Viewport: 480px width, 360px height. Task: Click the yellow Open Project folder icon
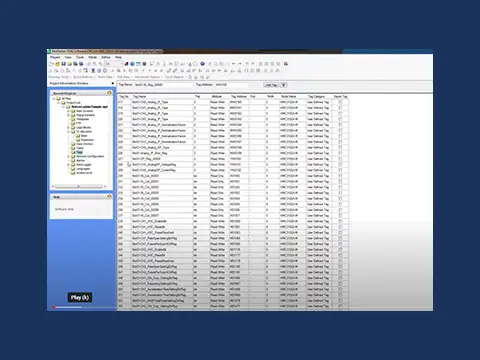pyautogui.click(x=57, y=64)
